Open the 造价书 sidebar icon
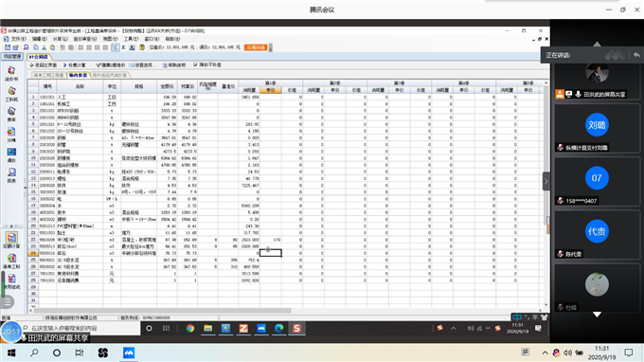 [11, 74]
